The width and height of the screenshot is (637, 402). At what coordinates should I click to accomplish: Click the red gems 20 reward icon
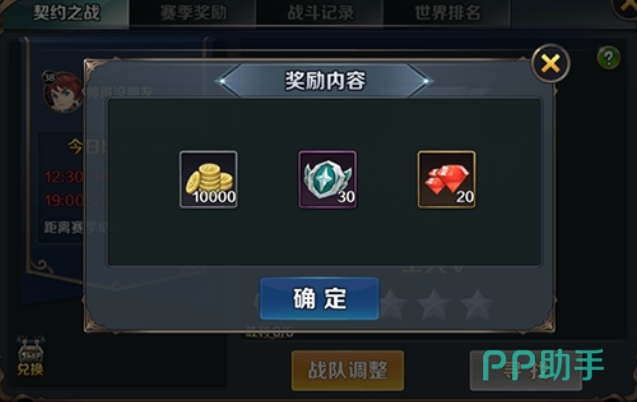tap(446, 179)
